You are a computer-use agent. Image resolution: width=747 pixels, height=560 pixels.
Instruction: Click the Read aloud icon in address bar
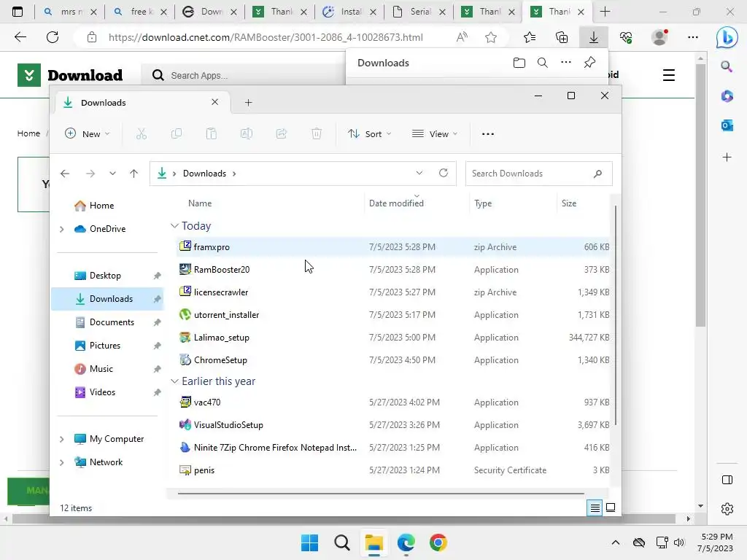coord(462,37)
